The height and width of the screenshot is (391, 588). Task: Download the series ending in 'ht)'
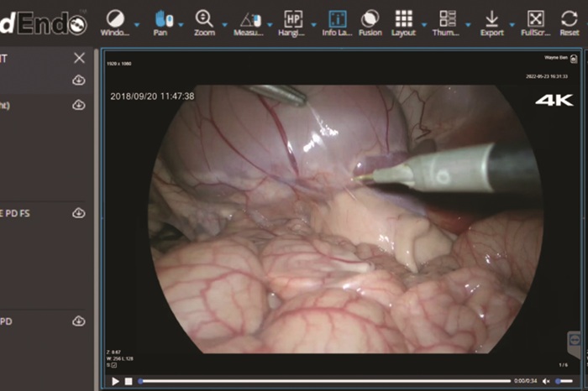click(x=78, y=105)
